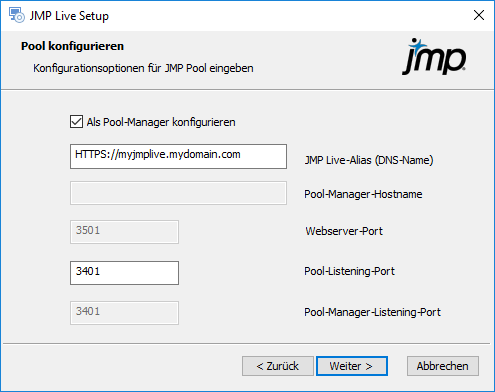495x392 pixels.
Task: Click the Pool-Manager-Listening-Port field
Action: coord(124,313)
